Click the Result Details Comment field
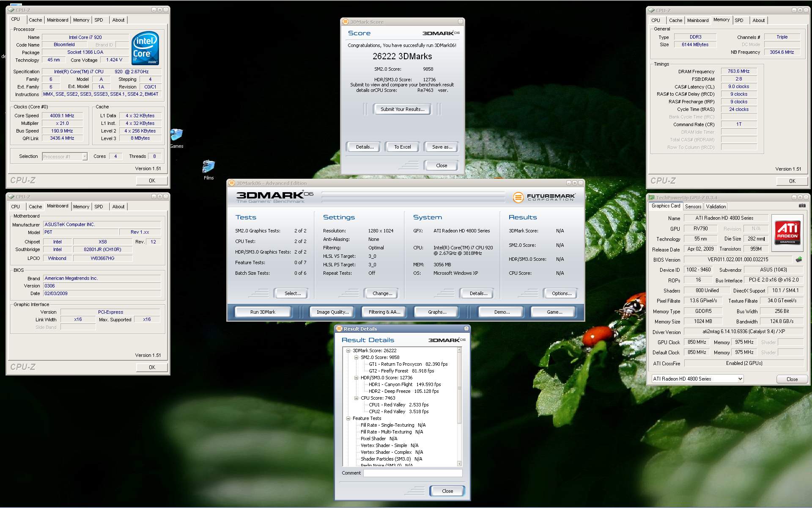 (412, 473)
